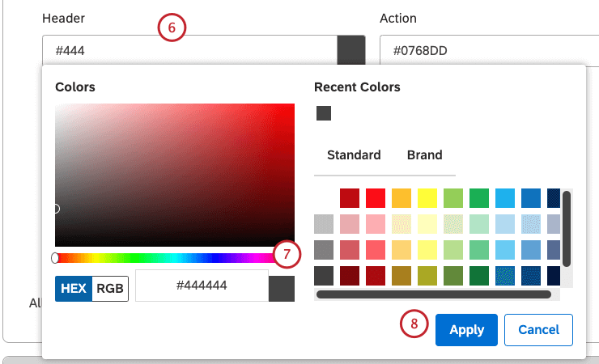Screen dimensions: 599x364
Task: Click the hex value field showing #444444
Action: click(x=202, y=286)
